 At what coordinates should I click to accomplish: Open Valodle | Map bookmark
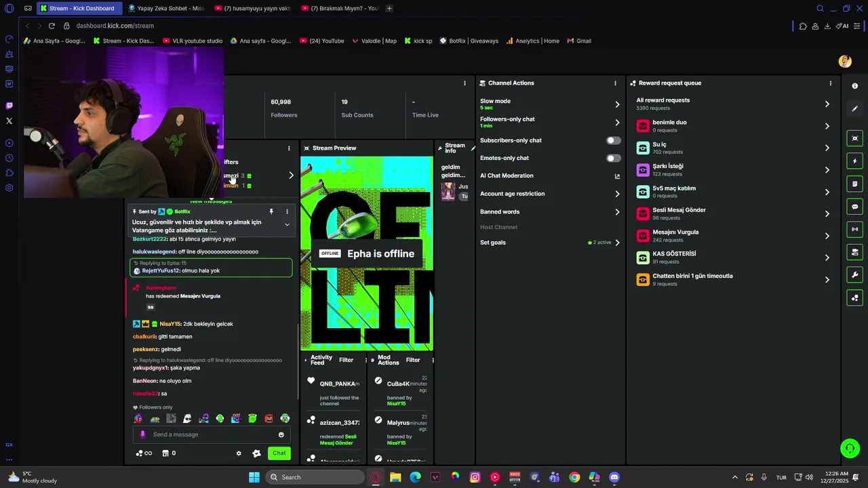[x=374, y=41]
